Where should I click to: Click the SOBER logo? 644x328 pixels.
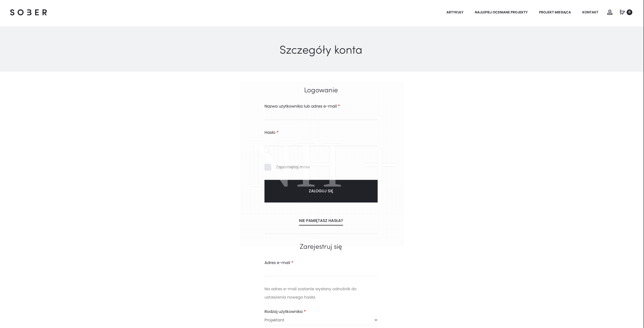pyautogui.click(x=28, y=12)
